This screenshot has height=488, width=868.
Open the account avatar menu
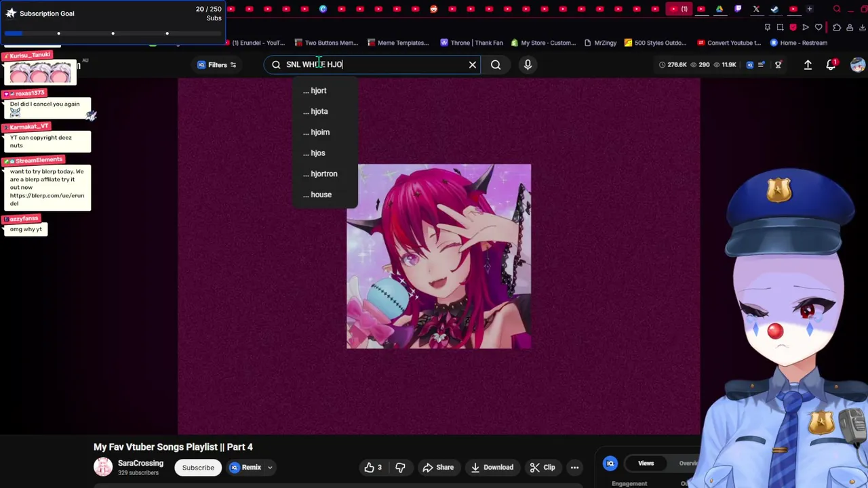[858, 64]
